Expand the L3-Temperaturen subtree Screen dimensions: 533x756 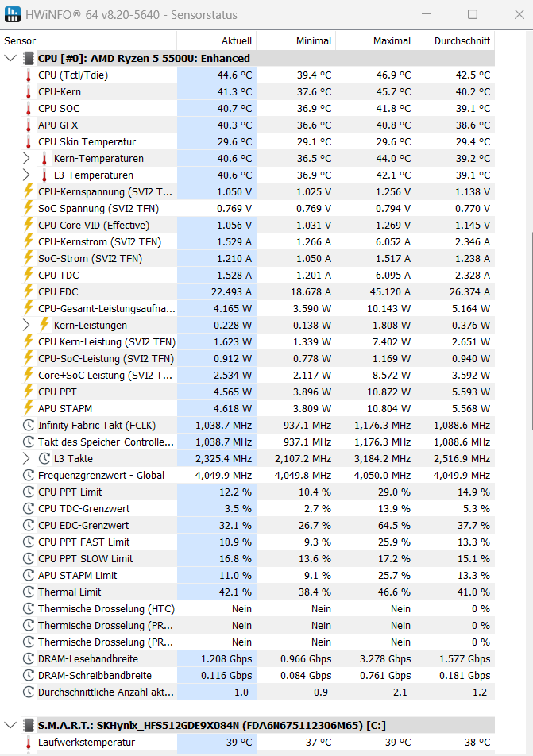(26, 175)
